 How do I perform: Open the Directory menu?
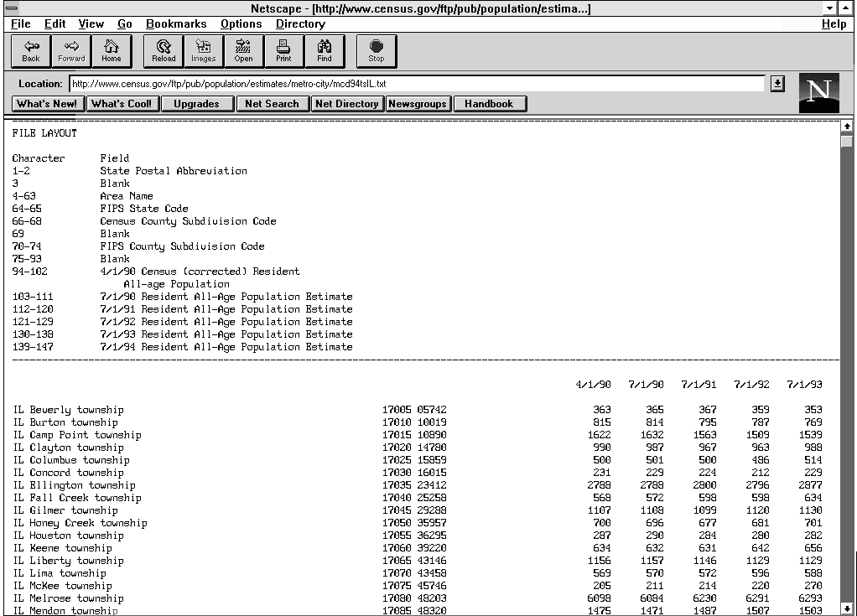[x=300, y=24]
